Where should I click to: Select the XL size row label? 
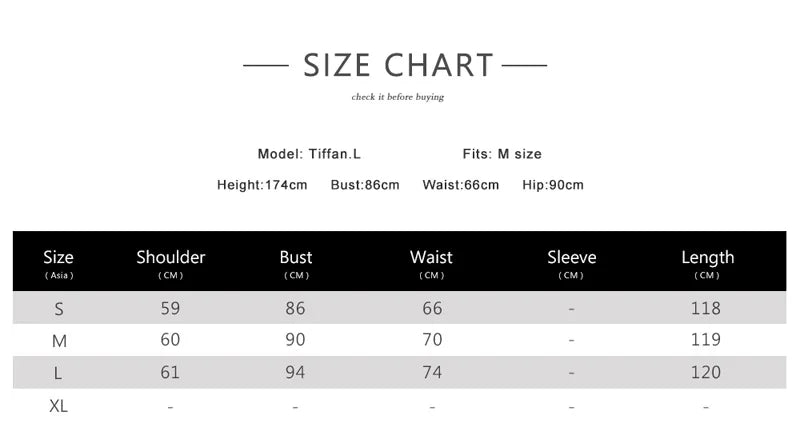coord(58,406)
